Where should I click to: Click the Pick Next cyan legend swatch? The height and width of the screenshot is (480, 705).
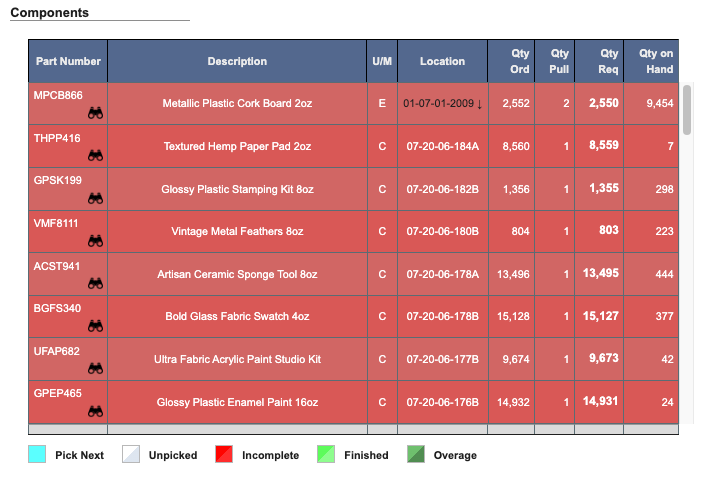37,454
